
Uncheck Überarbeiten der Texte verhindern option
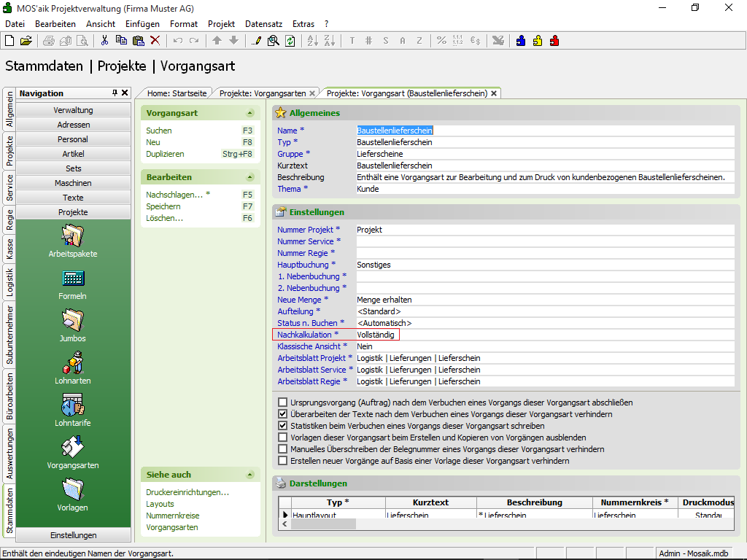tap(283, 414)
